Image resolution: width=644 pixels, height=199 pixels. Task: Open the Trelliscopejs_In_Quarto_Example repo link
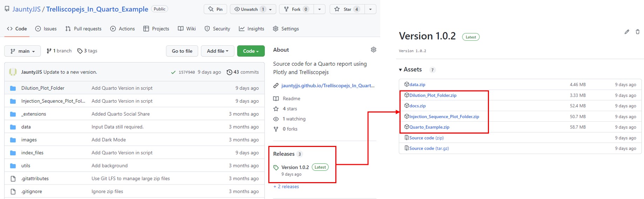point(97,9)
